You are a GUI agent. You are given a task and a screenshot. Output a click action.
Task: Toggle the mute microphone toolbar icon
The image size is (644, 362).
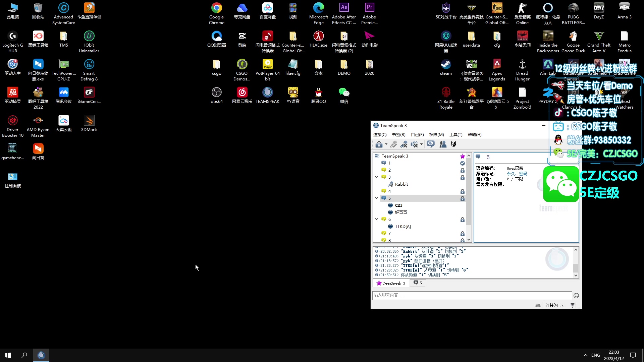click(404, 144)
